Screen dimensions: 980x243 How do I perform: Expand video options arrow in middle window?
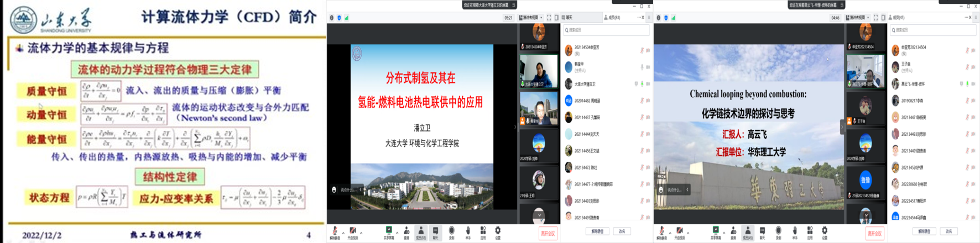click(x=361, y=233)
